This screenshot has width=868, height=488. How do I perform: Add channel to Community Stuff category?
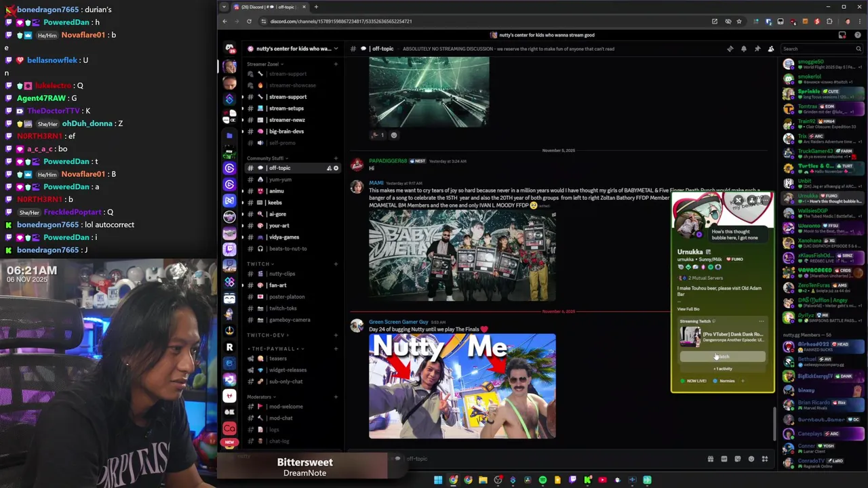coord(336,158)
